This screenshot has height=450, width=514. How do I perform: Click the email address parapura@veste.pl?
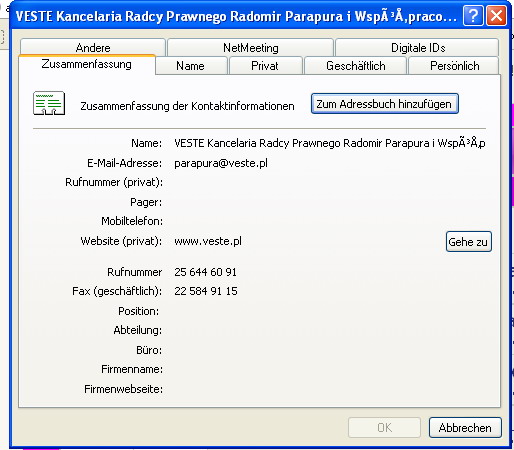point(221,163)
